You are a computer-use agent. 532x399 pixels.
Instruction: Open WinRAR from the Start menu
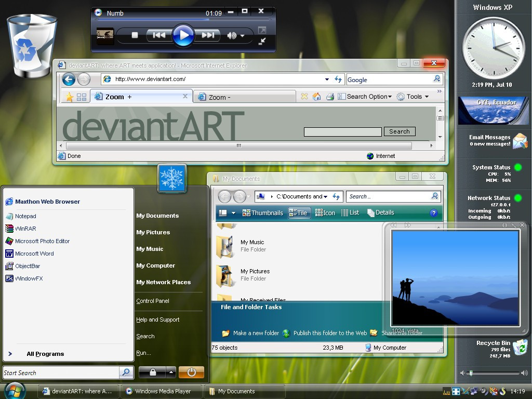(21, 229)
